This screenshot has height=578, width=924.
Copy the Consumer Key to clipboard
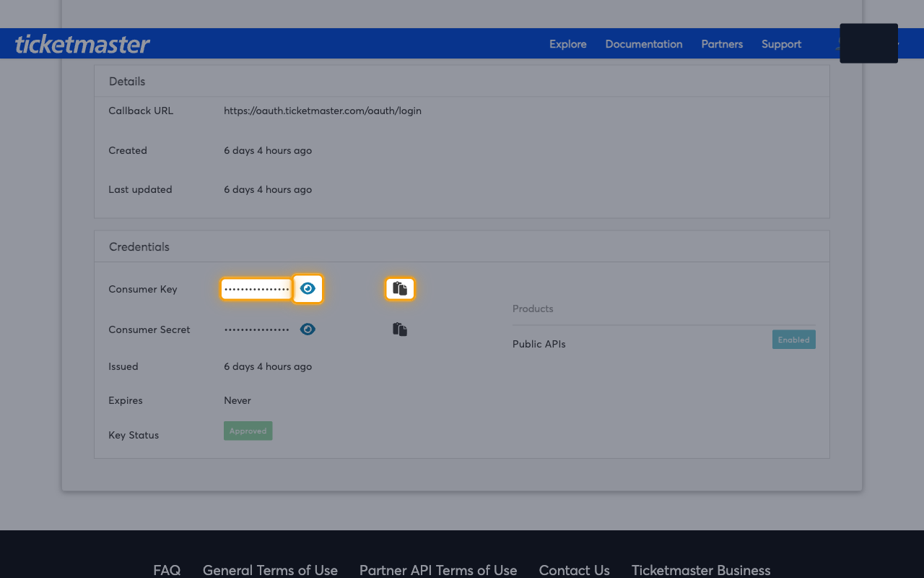pyautogui.click(x=400, y=289)
